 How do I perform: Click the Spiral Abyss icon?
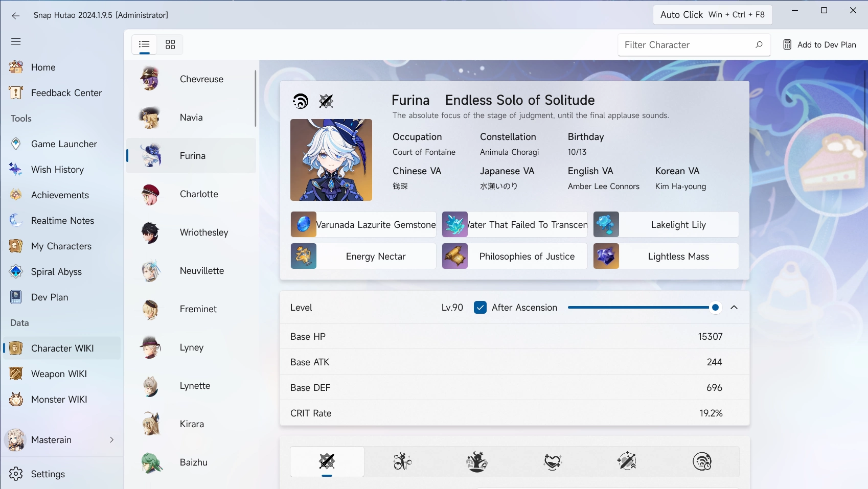[16, 271]
